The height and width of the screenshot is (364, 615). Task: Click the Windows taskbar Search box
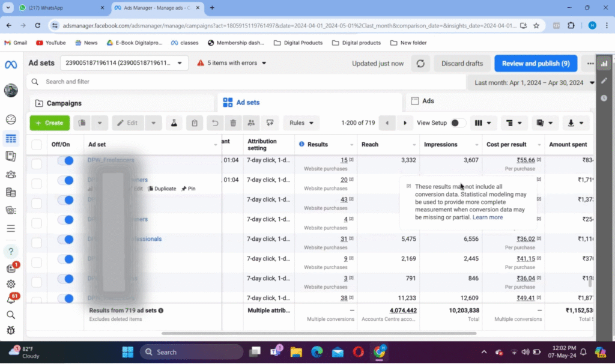point(192,352)
